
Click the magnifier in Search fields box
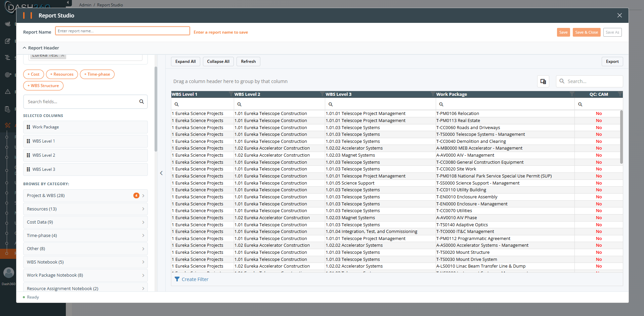pyautogui.click(x=141, y=102)
